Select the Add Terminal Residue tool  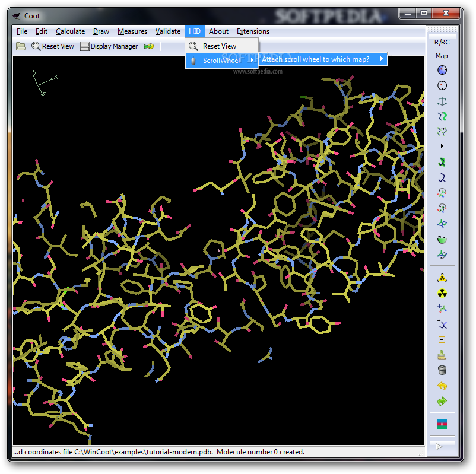pyautogui.click(x=442, y=308)
